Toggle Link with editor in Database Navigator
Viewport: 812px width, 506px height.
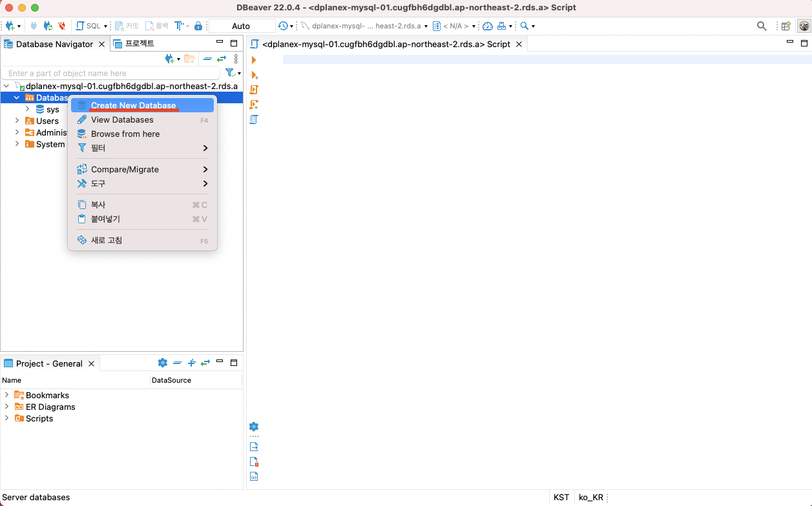pyautogui.click(x=221, y=59)
